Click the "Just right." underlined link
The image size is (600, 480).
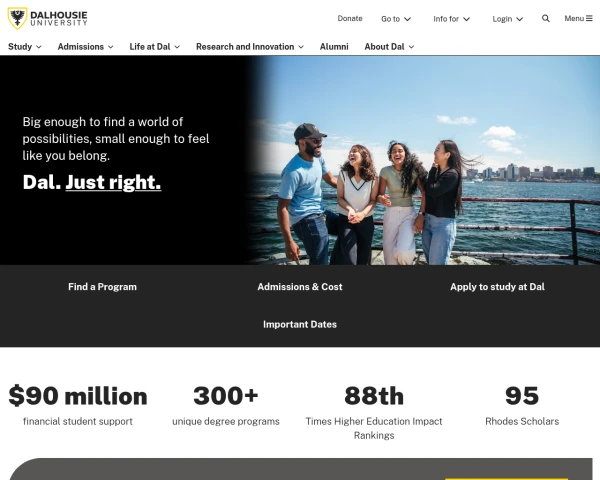click(113, 182)
